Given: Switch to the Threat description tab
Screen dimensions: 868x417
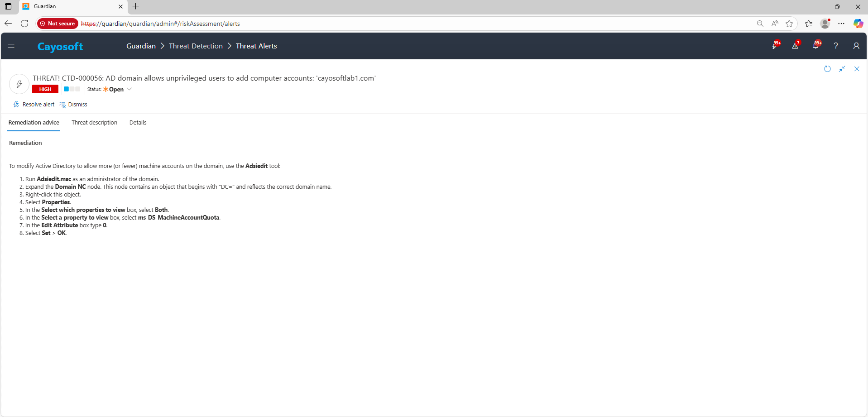Looking at the screenshot, I should tap(94, 123).
